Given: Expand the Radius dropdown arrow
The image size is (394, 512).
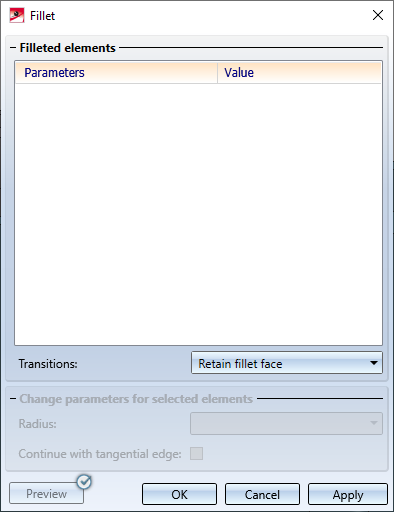Looking at the screenshot, I should (374, 423).
